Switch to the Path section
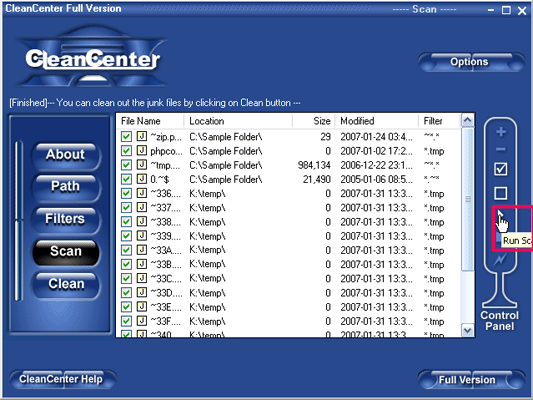 coord(66,187)
